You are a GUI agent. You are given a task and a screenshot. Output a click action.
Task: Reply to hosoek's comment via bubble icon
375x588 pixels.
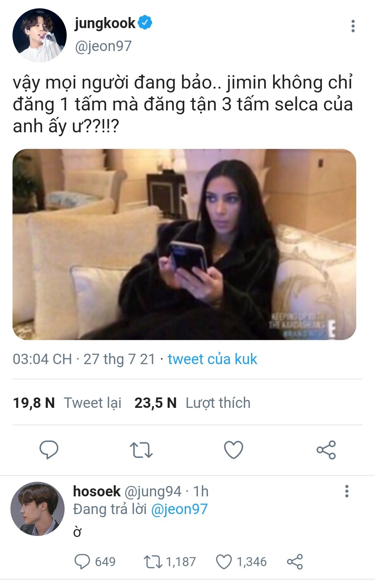point(82,562)
